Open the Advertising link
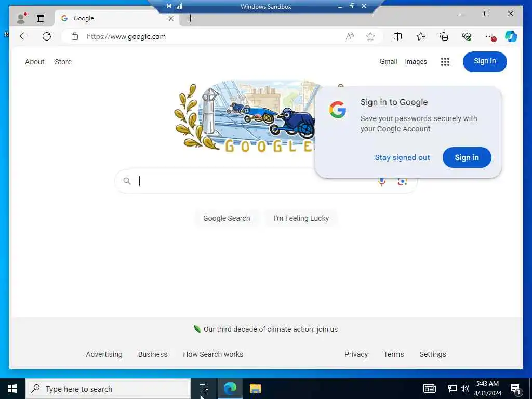The image size is (532, 399). [x=104, y=354]
